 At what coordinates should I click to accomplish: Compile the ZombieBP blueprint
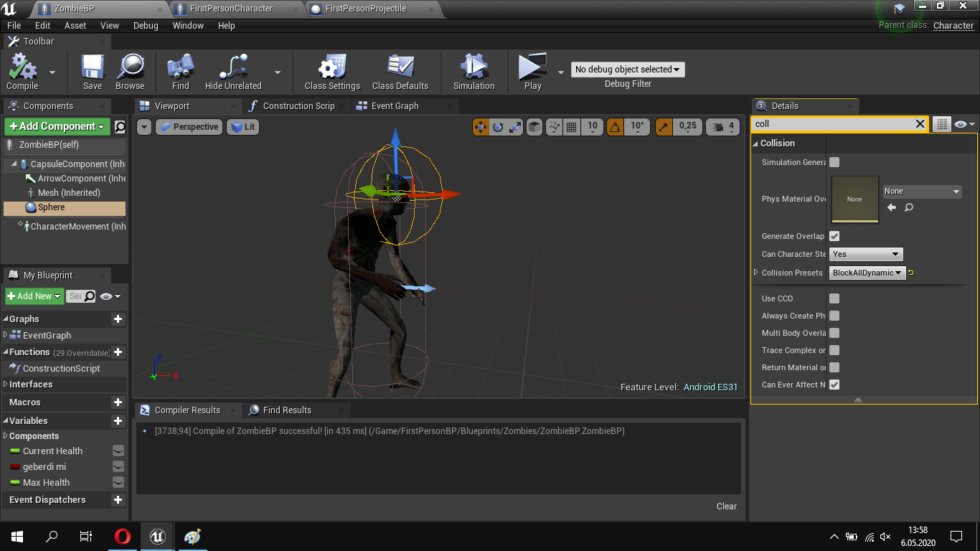22,72
